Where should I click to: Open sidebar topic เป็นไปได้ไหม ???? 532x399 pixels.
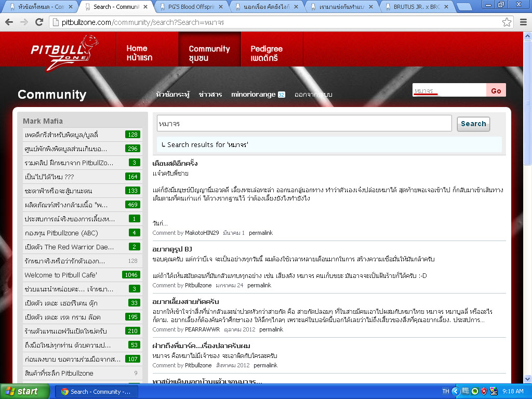click(49, 177)
